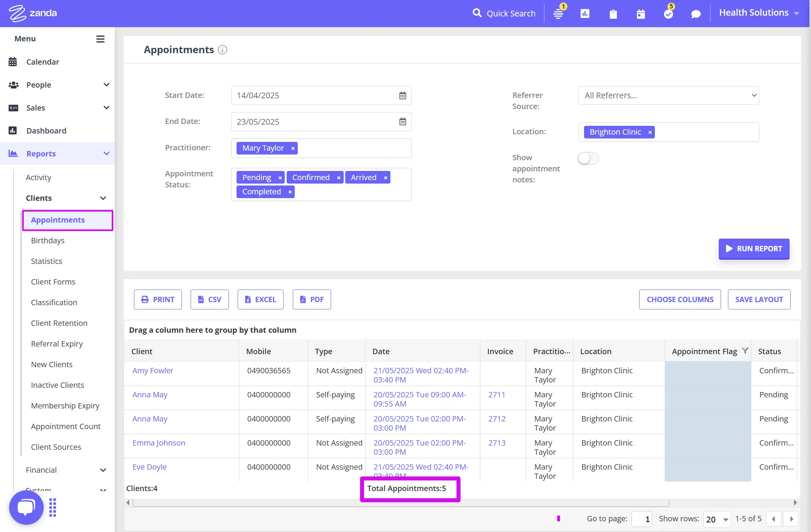Open the Quick Search
Screen dimensions: 811x532
(504, 13)
